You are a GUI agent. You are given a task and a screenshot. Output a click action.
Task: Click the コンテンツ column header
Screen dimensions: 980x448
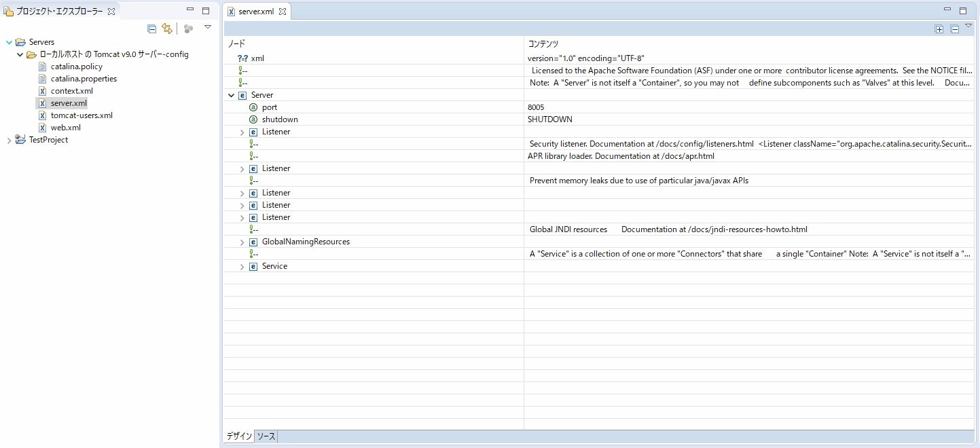749,43
